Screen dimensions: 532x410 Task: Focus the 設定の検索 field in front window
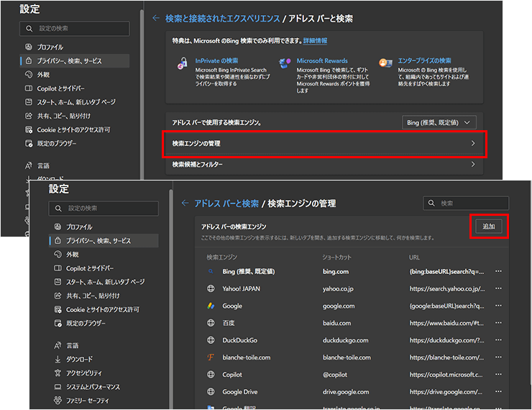(x=104, y=208)
